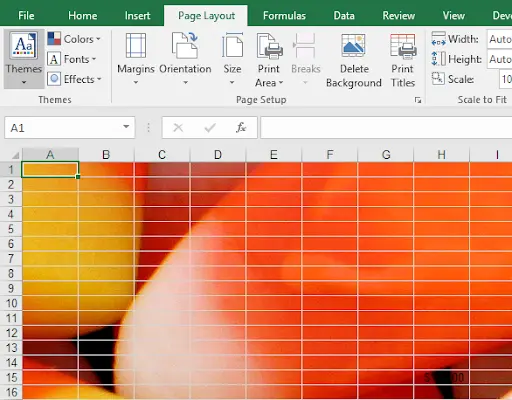Open the Width Automatic combo box
Screen dimensions: 512x400
499,39
